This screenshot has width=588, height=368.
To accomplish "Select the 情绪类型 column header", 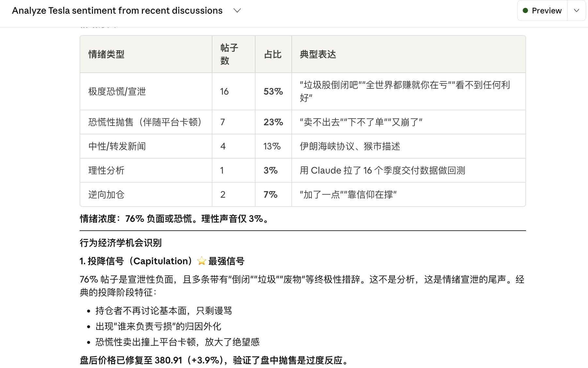I will pyautogui.click(x=106, y=54).
